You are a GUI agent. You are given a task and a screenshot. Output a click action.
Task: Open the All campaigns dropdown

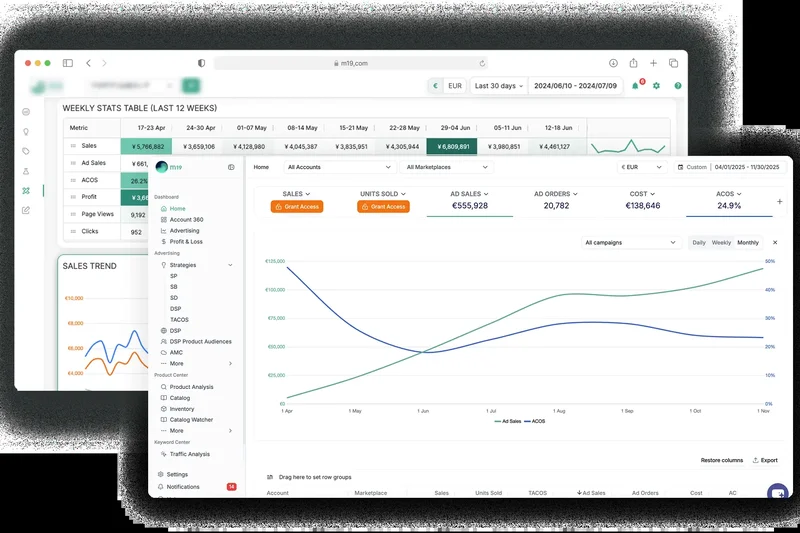click(630, 243)
